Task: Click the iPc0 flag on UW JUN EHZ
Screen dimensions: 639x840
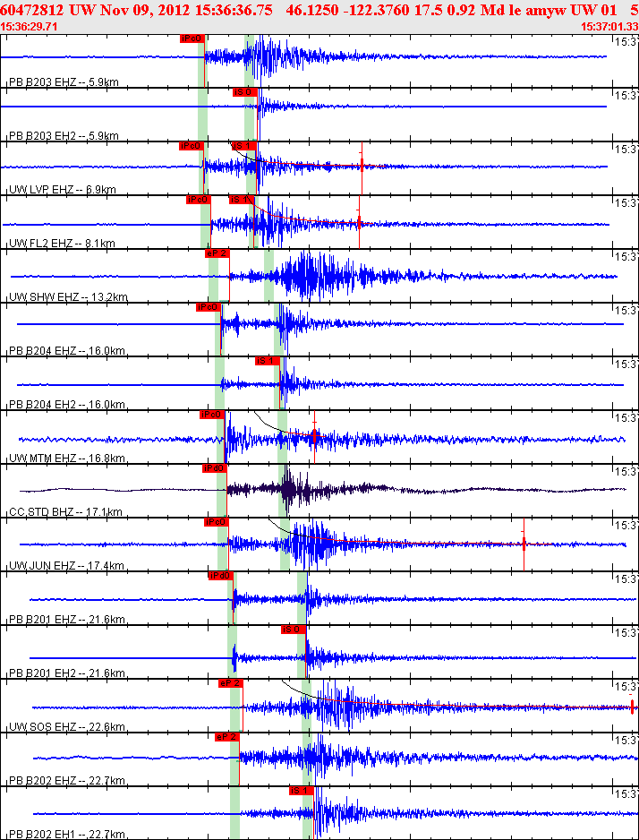Action: click(x=217, y=522)
